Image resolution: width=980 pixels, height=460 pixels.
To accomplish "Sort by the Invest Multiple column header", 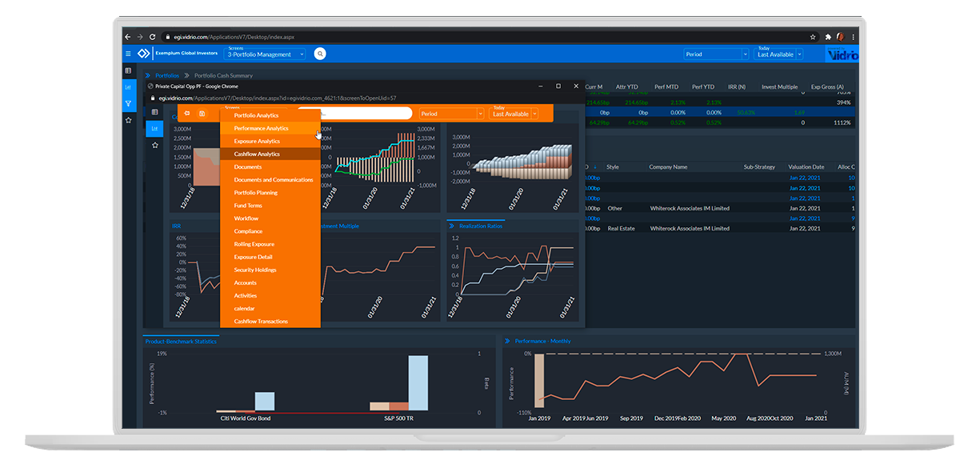I will pos(779,86).
